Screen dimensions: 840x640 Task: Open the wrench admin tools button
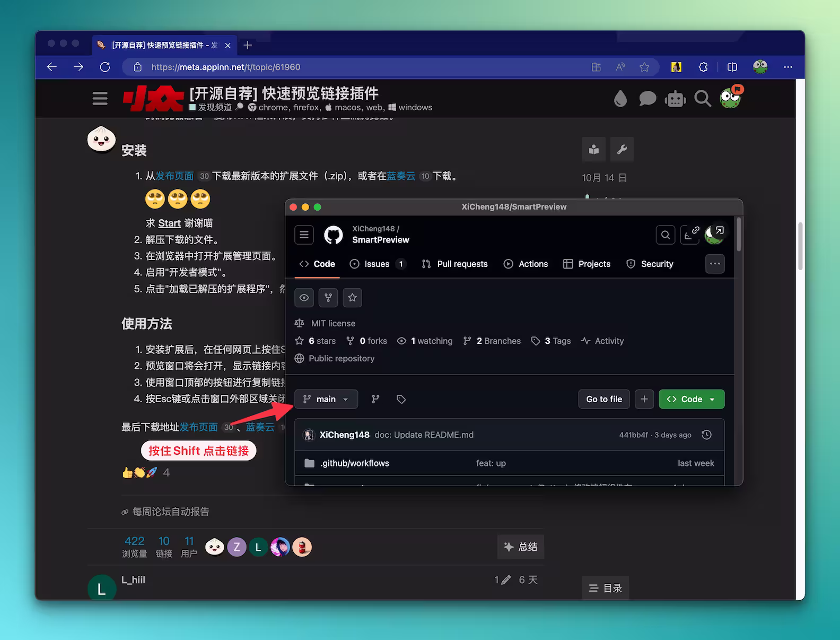(x=622, y=150)
